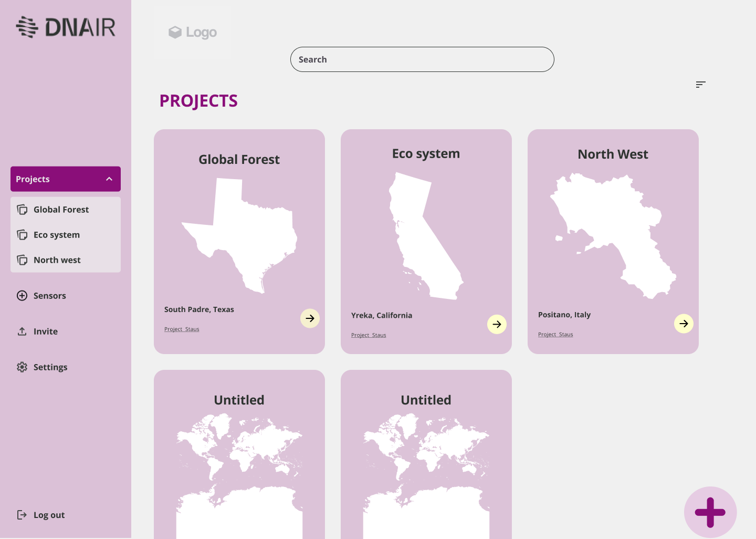Click the filter/sort icon above projects
This screenshot has height=539, width=756.
point(700,85)
